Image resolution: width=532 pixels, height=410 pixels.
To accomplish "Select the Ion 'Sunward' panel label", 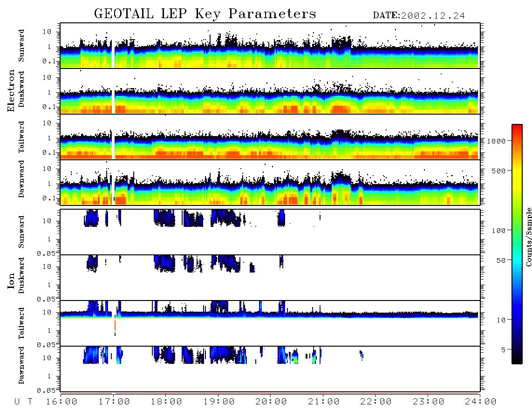I will point(21,232).
